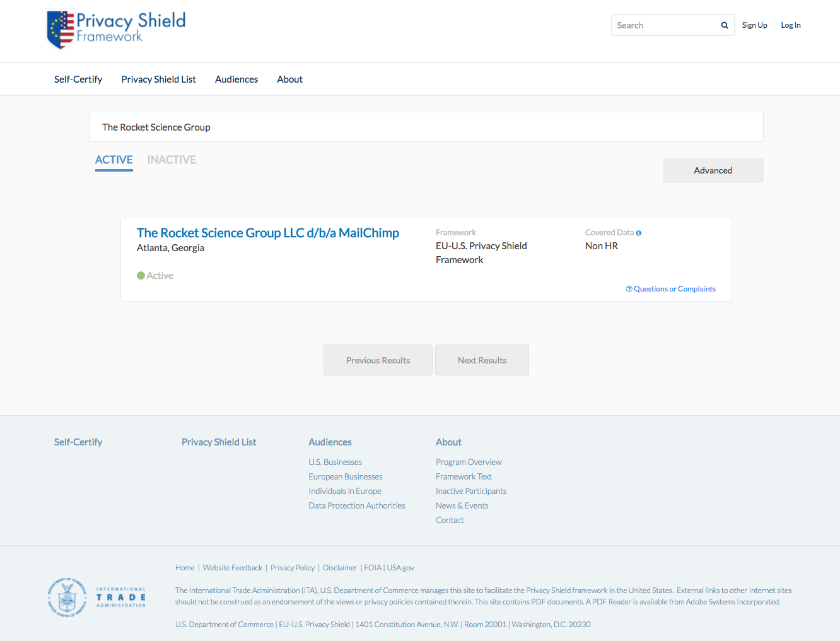Click the 'Covered Data' label text
Viewport: 840px width, 641px height.
pos(609,233)
